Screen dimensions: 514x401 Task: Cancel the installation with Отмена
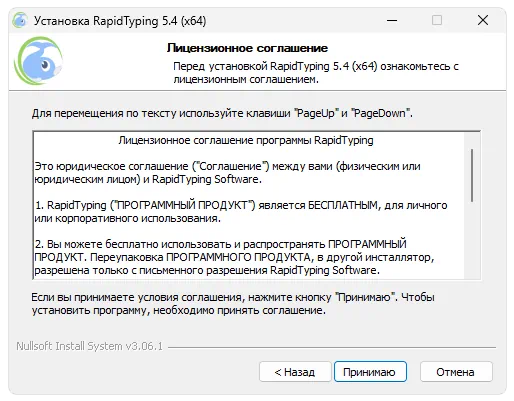pyautogui.click(x=456, y=372)
